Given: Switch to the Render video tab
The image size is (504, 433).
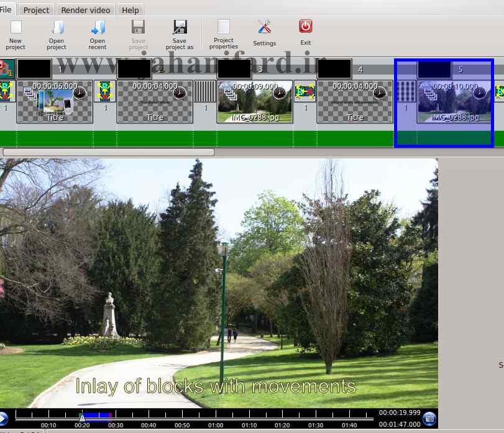Looking at the screenshot, I should pyautogui.click(x=86, y=10).
